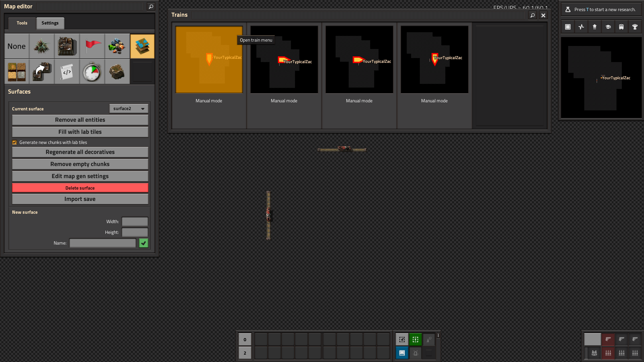This screenshot has height=362, width=644.
Task: Select quickbar row button labeled 0
Action: (245, 340)
